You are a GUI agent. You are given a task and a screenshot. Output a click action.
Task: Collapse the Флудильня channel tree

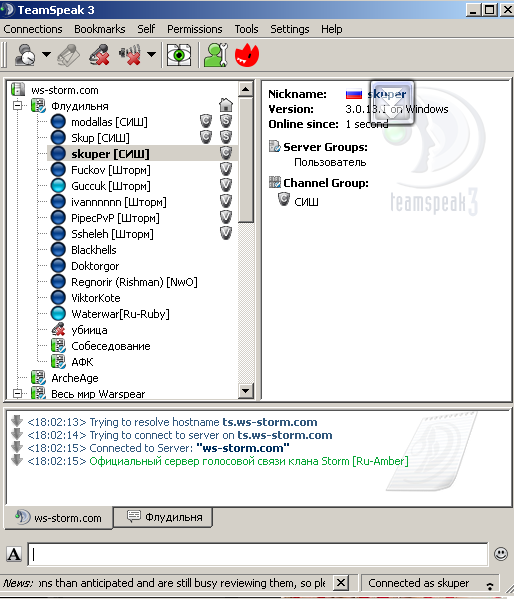click(17, 105)
